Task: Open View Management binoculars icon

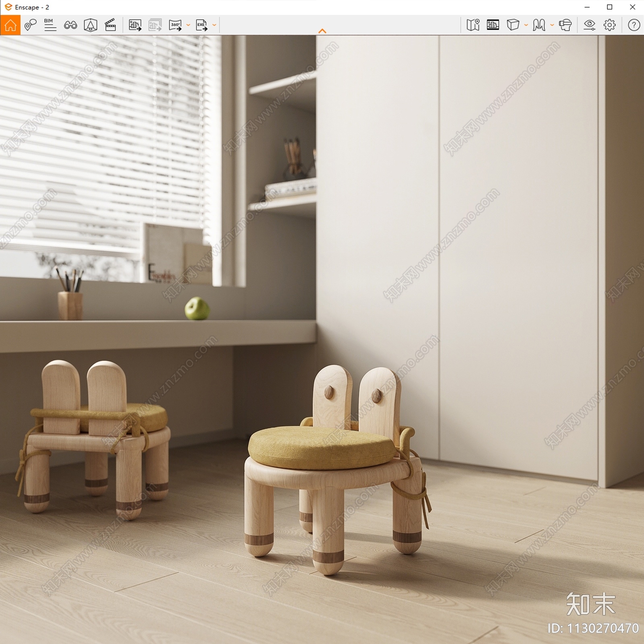Action: pos(70,25)
